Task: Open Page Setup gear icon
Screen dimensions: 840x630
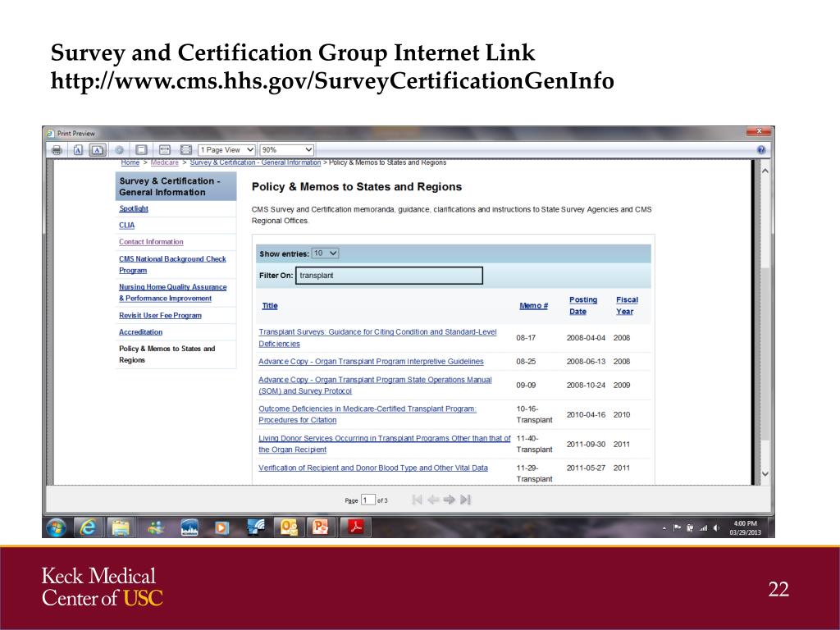Action: pos(120,150)
